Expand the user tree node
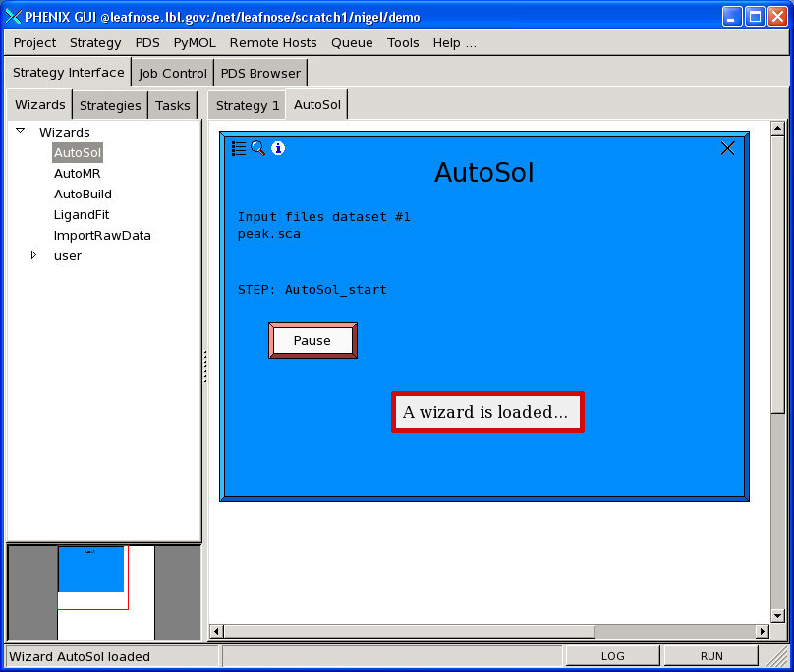The width and height of the screenshot is (794, 672). coord(33,255)
